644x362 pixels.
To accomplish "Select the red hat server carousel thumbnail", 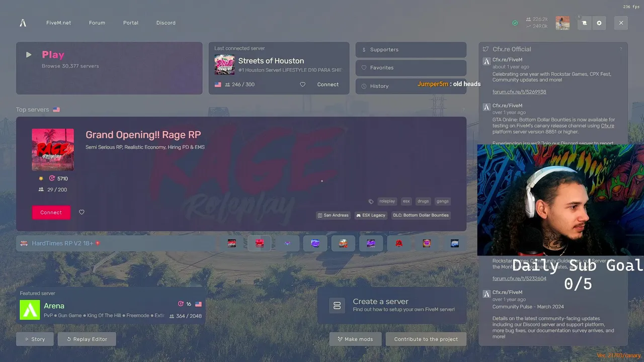I will click(399, 243).
